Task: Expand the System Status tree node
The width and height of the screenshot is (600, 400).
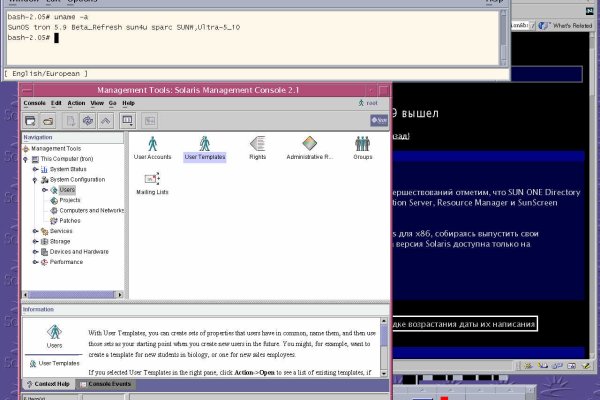Action: 35,169
